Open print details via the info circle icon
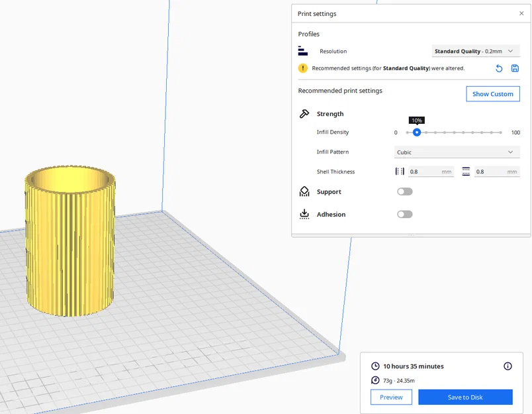532x414 pixels. [x=508, y=366]
